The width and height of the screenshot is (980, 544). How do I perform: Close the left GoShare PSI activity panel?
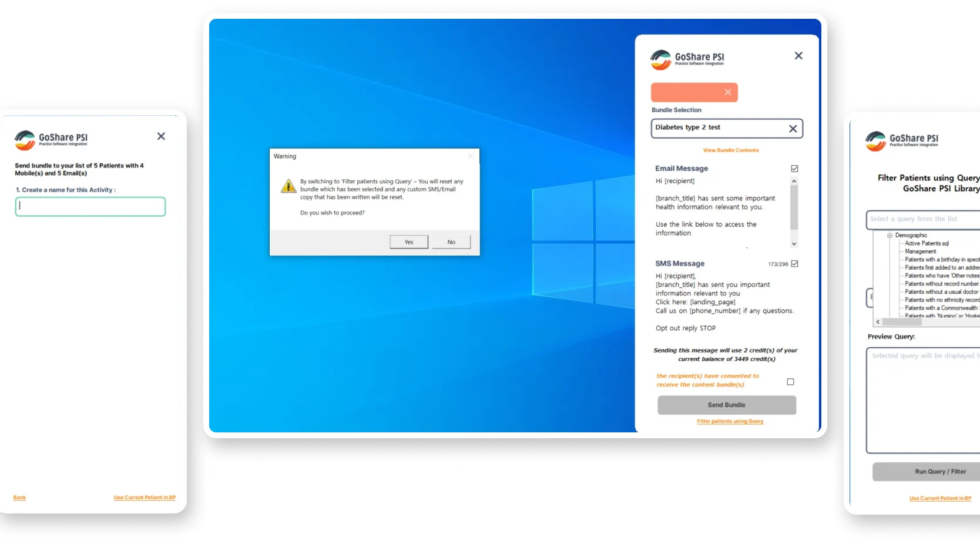(161, 136)
